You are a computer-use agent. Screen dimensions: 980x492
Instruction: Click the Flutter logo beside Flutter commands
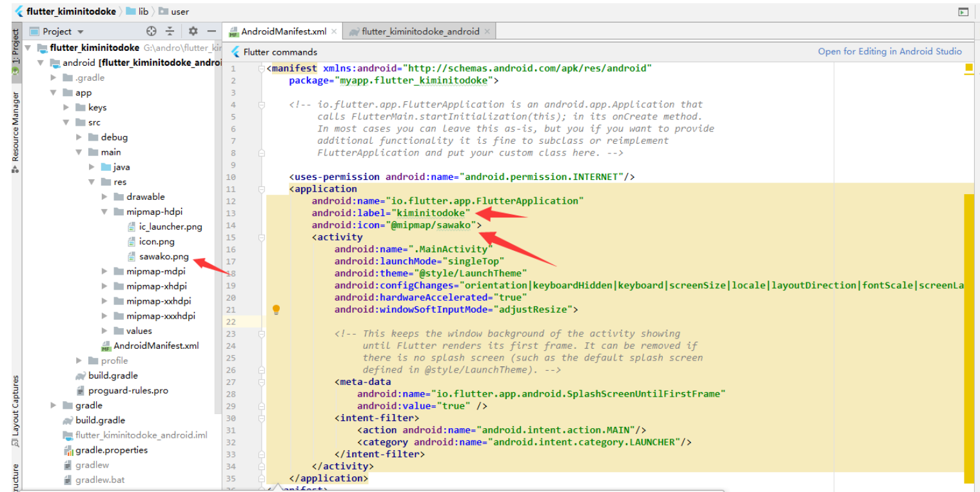(235, 52)
